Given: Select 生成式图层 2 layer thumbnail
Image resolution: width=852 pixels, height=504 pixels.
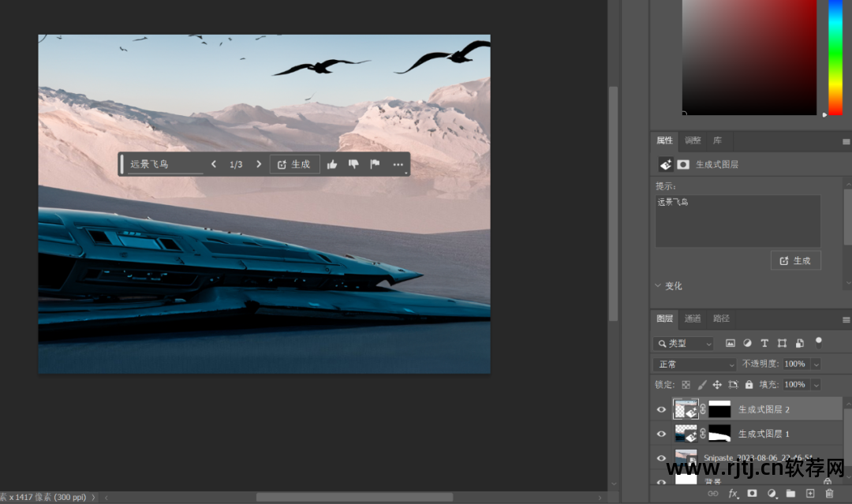Looking at the screenshot, I should click(686, 409).
